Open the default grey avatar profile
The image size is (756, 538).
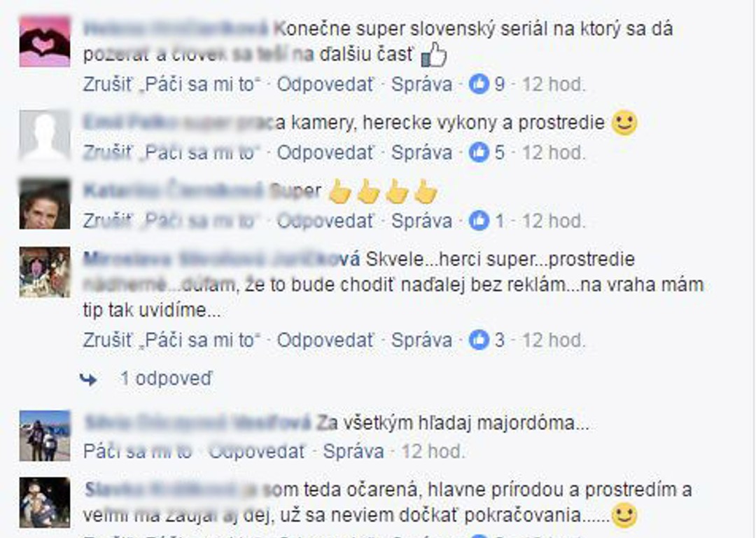[x=44, y=135]
